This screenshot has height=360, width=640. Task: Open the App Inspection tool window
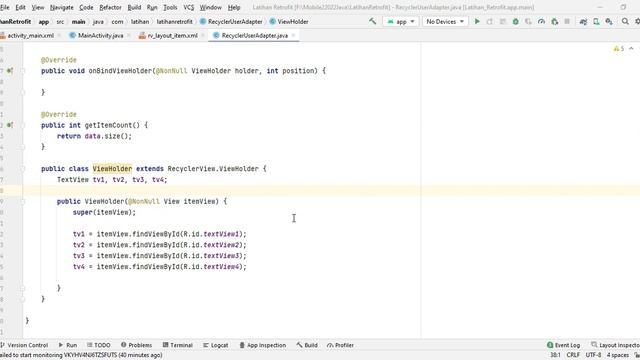(x=262, y=345)
